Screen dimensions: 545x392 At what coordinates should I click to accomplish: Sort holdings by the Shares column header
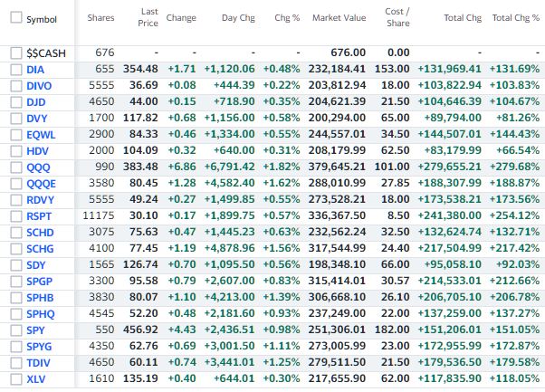100,18
